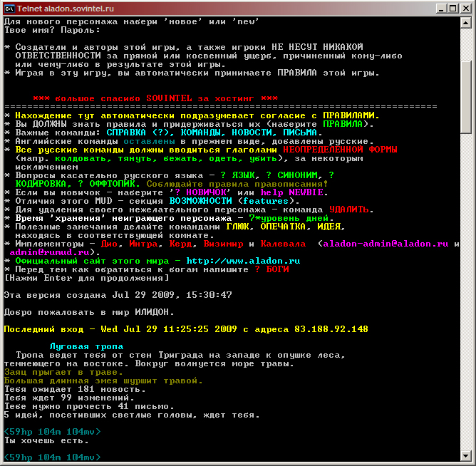Click the green word 'ПРАВИЛА'
476x466 pixels.
click(343, 124)
